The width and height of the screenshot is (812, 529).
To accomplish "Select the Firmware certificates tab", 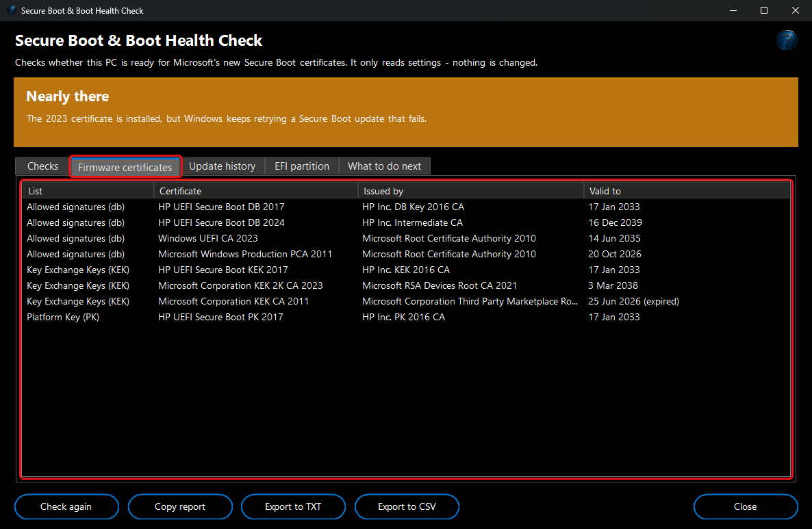I will click(x=125, y=167).
